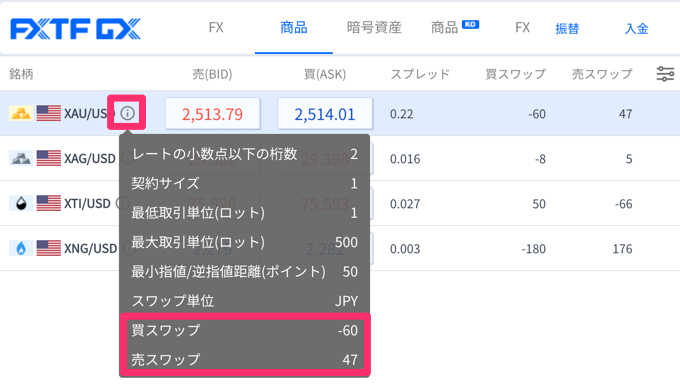
Task: Click XAG/USD spread value 0.016
Action: 405,159
